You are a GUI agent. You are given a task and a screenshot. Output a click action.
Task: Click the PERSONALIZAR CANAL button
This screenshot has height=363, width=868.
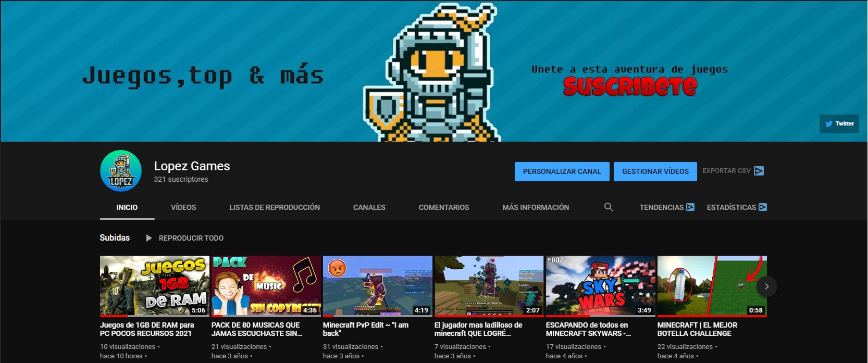coord(562,171)
